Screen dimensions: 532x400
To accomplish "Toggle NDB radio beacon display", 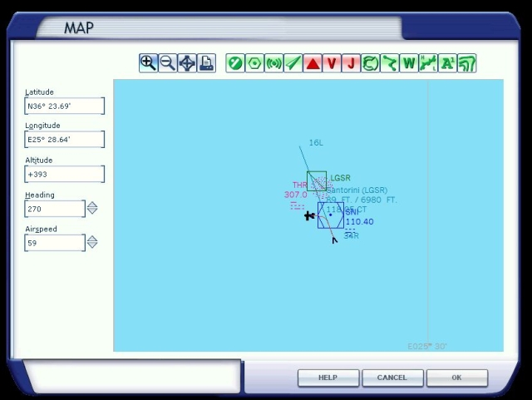I will point(273,62).
